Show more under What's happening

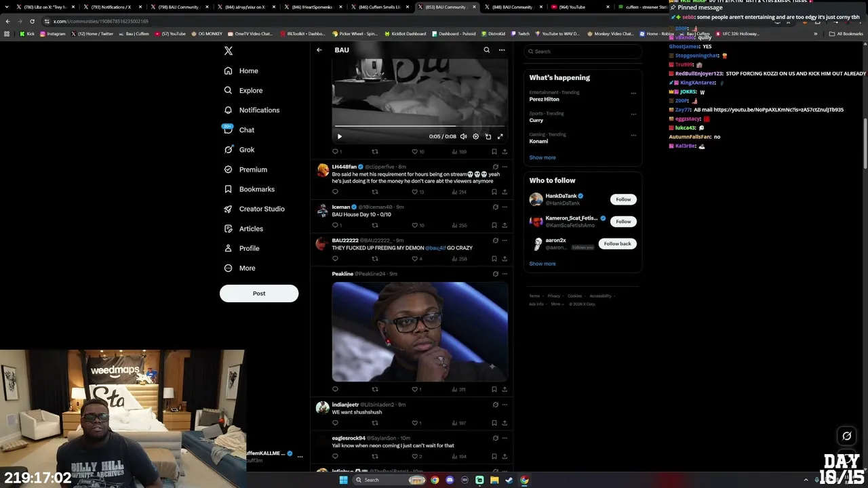click(x=542, y=157)
